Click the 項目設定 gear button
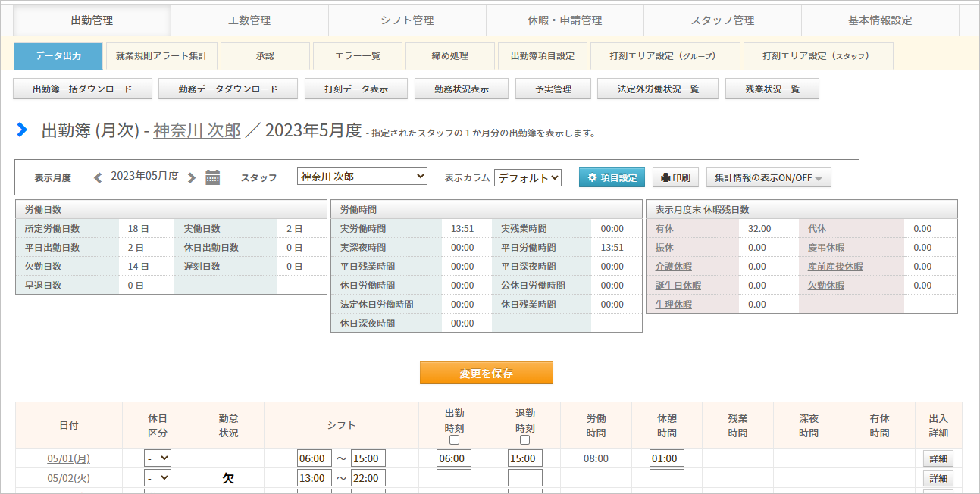980x494 pixels. (612, 178)
